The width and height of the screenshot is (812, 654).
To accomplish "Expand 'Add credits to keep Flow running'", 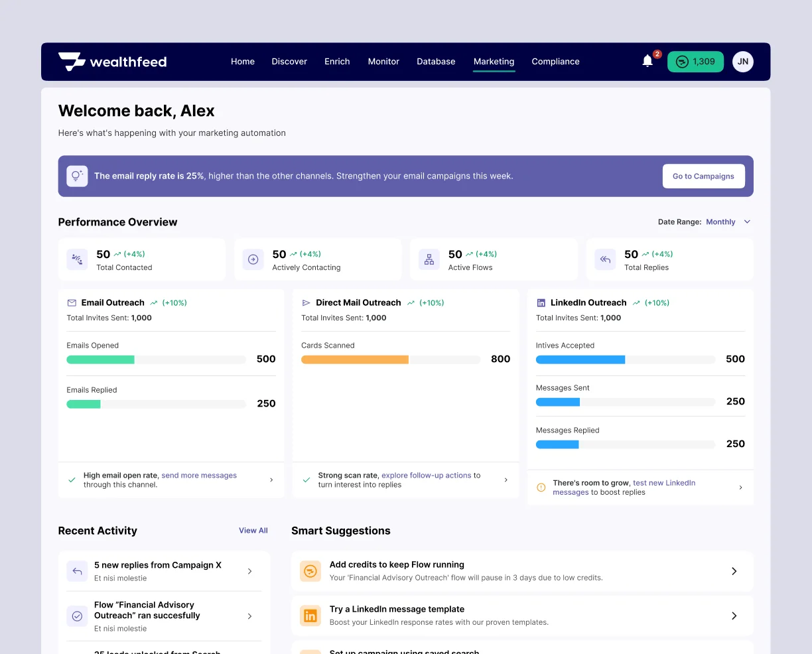I will click(734, 571).
